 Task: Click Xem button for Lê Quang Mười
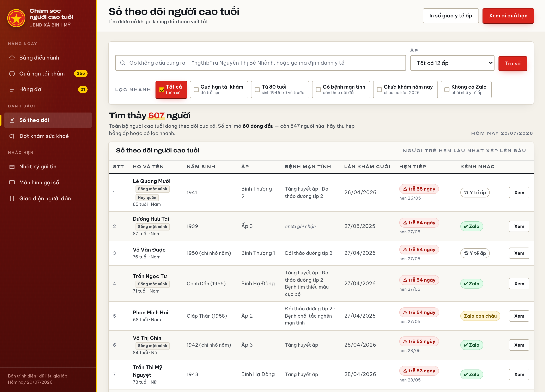tap(519, 193)
